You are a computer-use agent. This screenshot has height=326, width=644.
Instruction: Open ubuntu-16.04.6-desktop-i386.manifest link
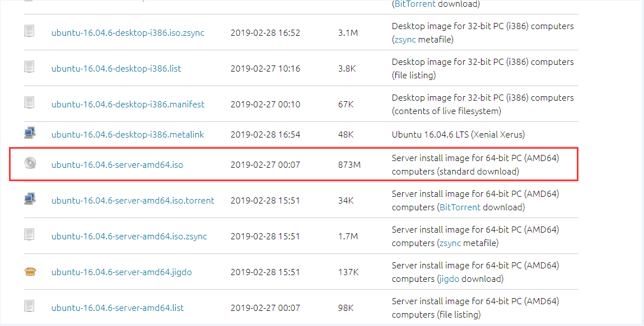coord(128,104)
